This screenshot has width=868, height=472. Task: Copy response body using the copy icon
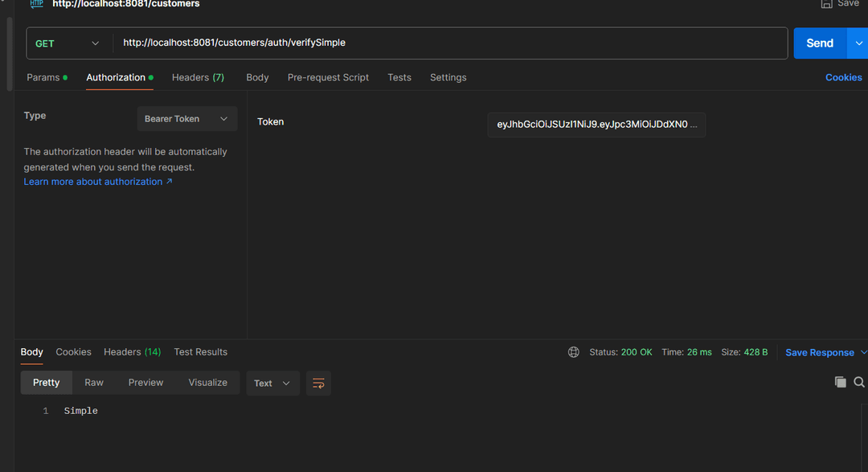[x=840, y=383]
